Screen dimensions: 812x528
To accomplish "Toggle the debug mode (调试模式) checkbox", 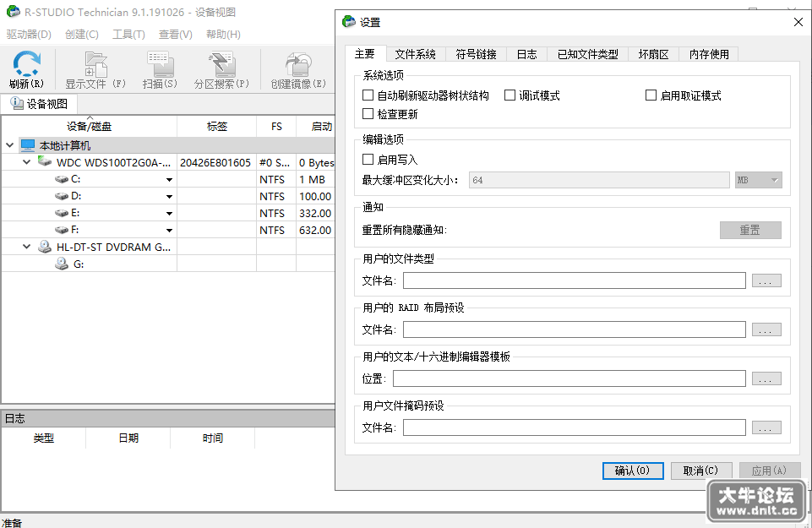I will [x=510, y=95].
